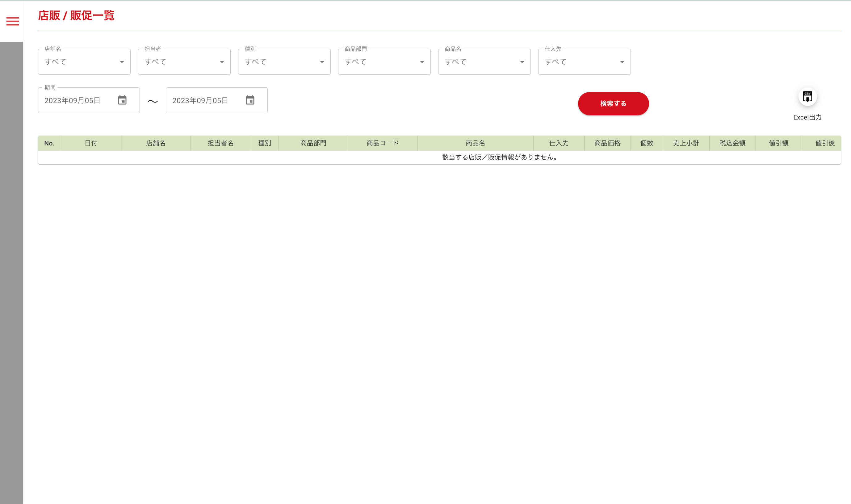Click the 日付 column header
Image resolution: width=851 pixels, height=504 pixels.
[91, 143]
